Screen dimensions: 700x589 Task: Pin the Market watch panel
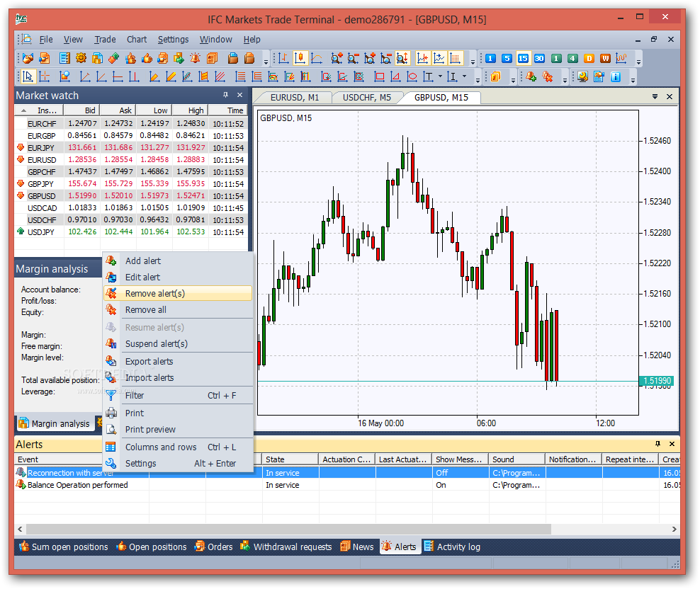[225, 95]
